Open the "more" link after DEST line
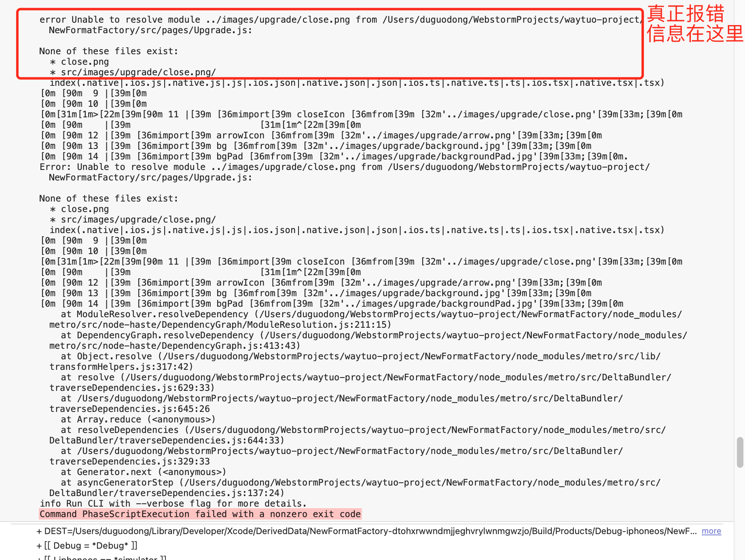Image resolution: width=745 pixels, height=560 pixels. tap(711, 531)
